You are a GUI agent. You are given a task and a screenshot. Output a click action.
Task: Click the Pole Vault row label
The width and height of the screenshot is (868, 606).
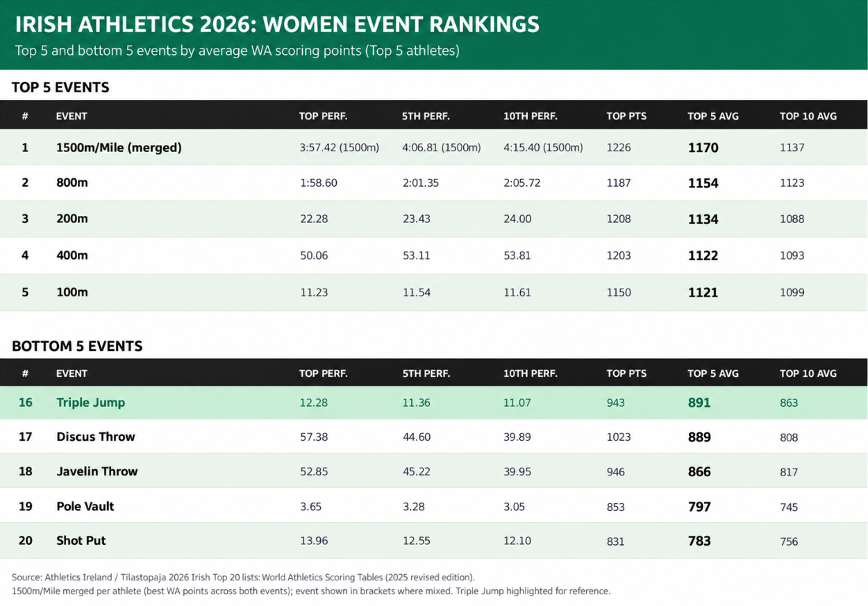pos(85,506)
